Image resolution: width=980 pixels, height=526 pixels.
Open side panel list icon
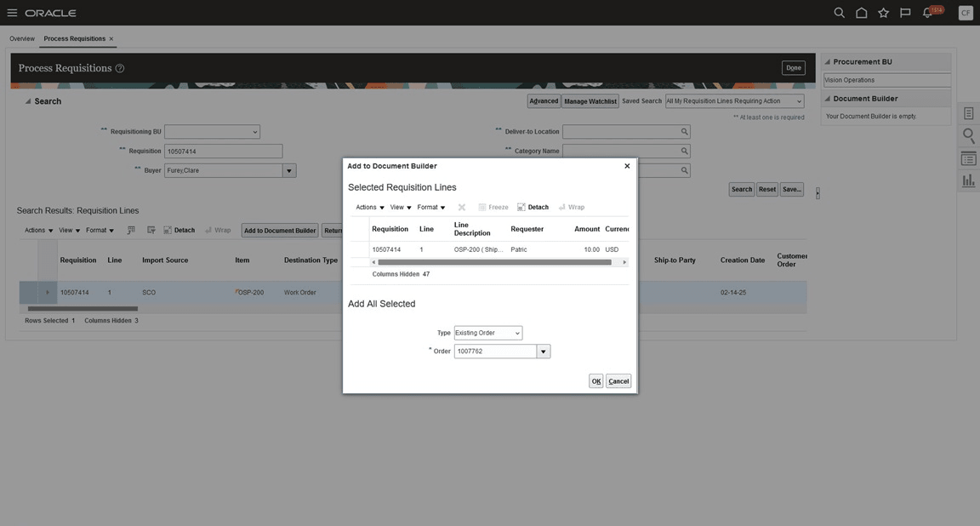tap(968, 159)
